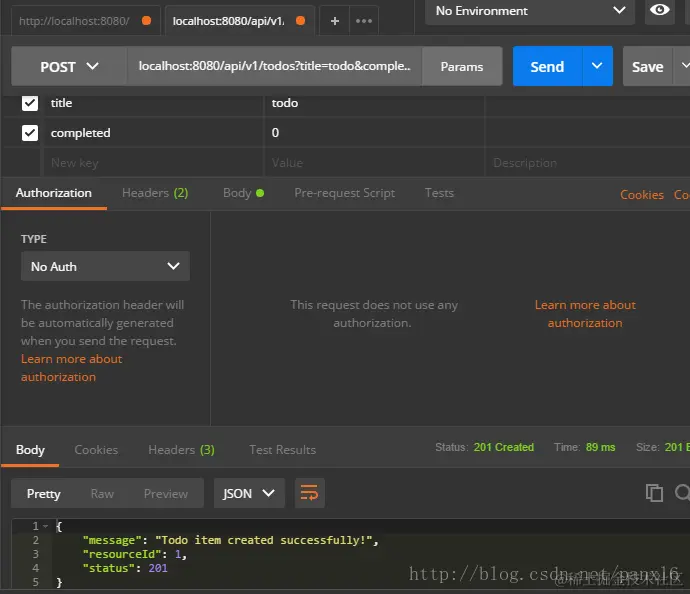Click the "resourceId": 1 response line
This screenshot has height=594, width=690.
tap(135, 554)
